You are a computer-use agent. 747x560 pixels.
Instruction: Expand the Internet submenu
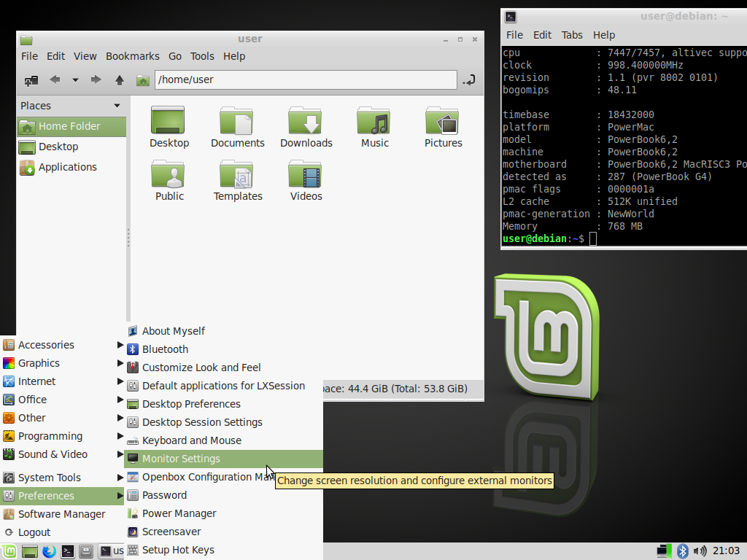point(62,381)
